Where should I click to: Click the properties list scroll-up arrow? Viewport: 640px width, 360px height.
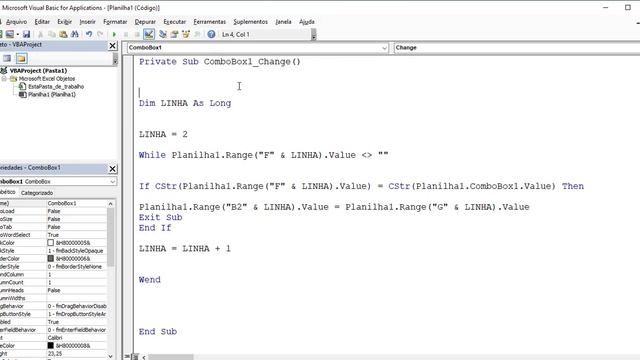click(111, 203)
